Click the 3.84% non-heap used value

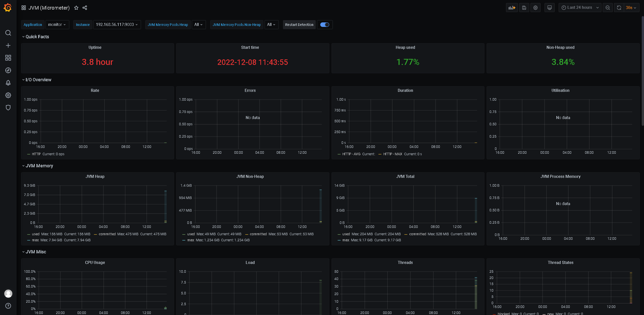coord(563,62)
